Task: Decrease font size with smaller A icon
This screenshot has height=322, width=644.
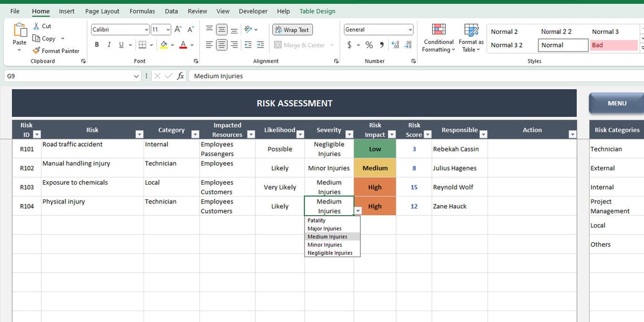Action: [190, 29]
